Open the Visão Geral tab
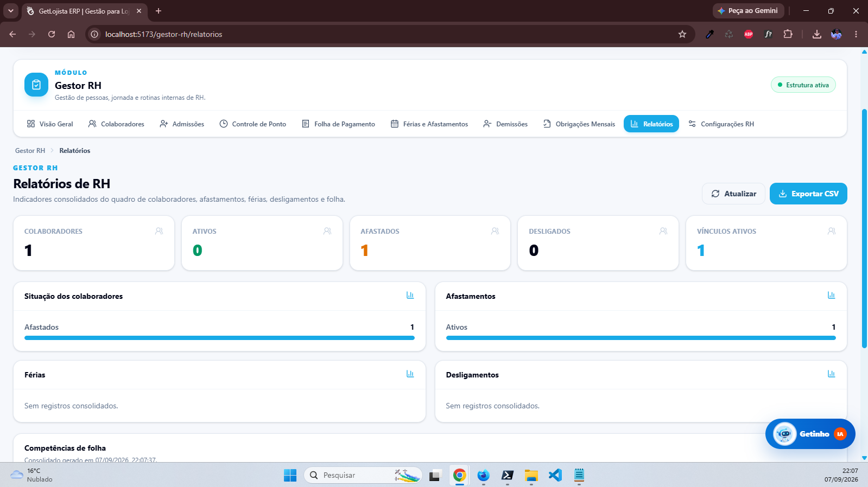868x487 pixels. pos(50,124)
